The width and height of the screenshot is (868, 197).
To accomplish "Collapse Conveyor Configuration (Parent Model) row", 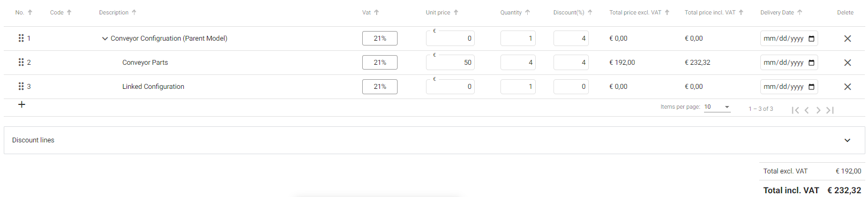I will 104,39.
